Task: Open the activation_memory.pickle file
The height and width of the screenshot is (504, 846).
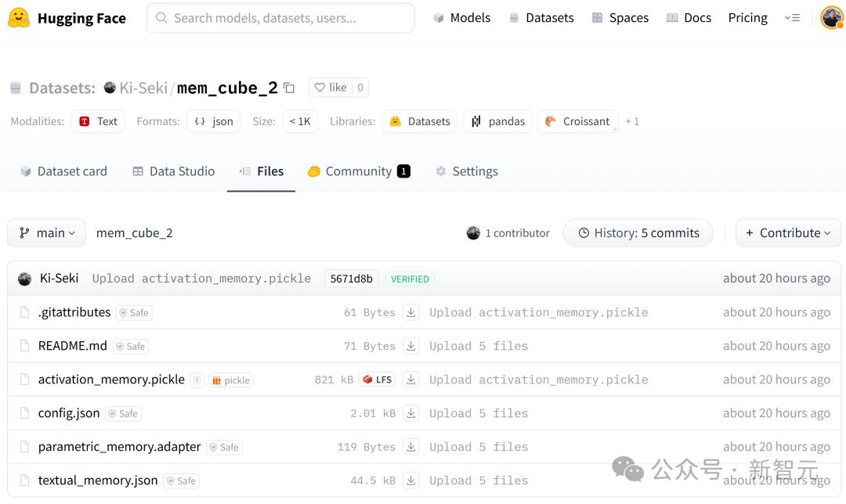Action: 111,380
